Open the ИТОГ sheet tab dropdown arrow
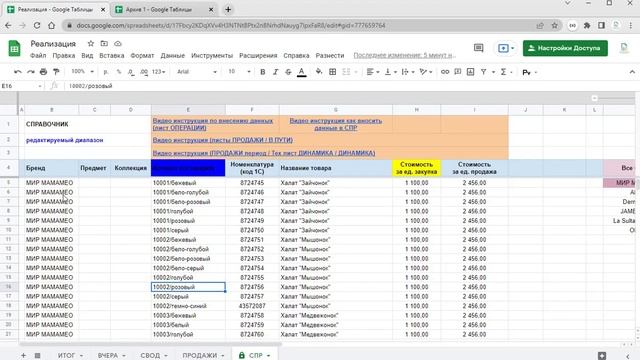 (81, 356)
